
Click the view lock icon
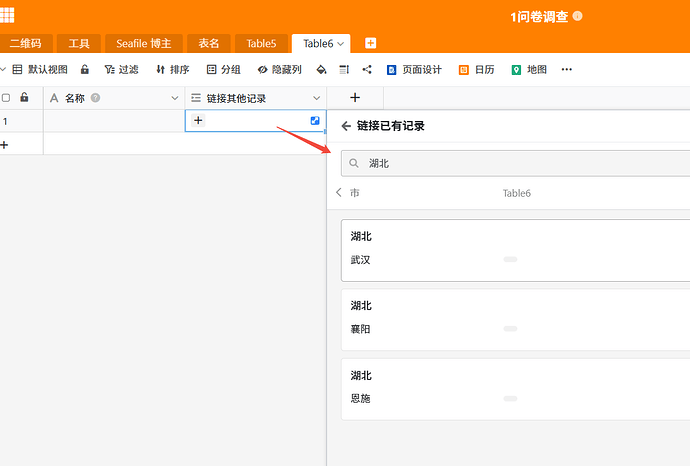[x=84, y=70]
